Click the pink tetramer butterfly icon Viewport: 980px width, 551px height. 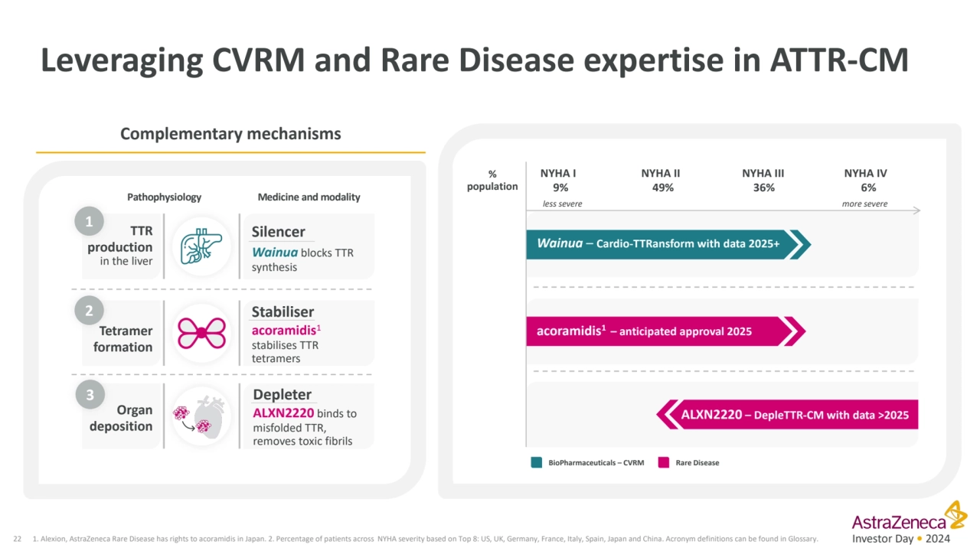point(201,333)
